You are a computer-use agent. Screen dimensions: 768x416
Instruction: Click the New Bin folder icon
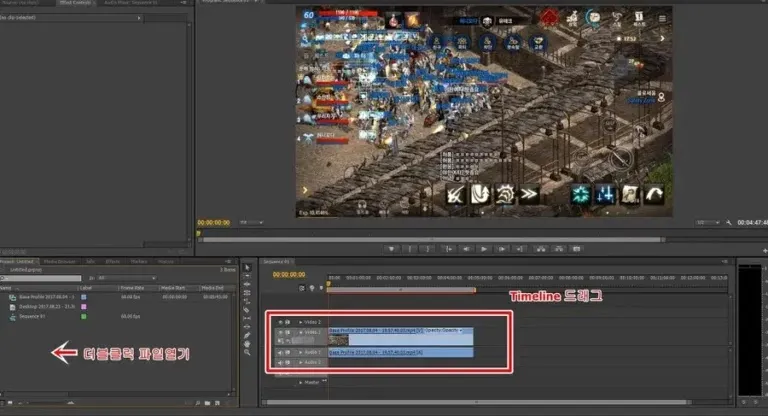(x=208, y=403)
